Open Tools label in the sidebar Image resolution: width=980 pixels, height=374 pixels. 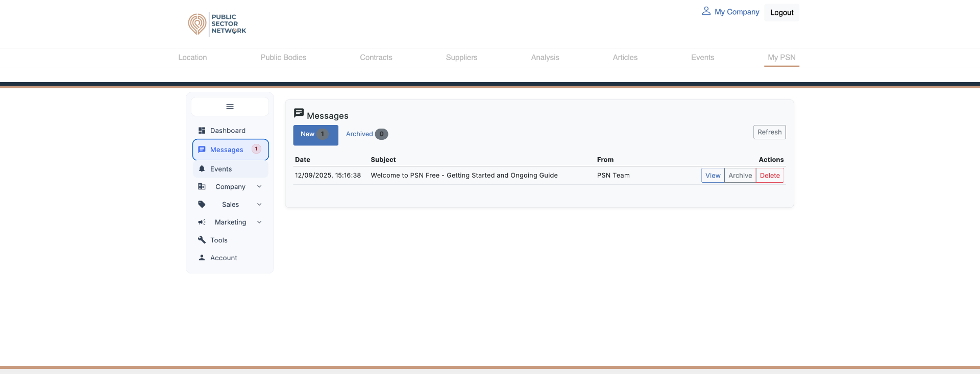(x=219, y=240)
